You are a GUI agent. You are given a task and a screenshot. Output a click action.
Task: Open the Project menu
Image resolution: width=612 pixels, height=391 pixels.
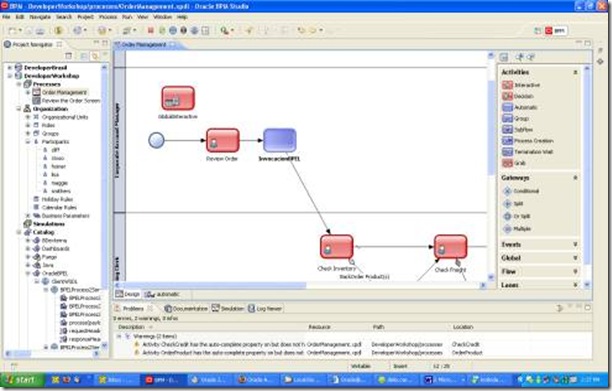[x=85, y=17]
